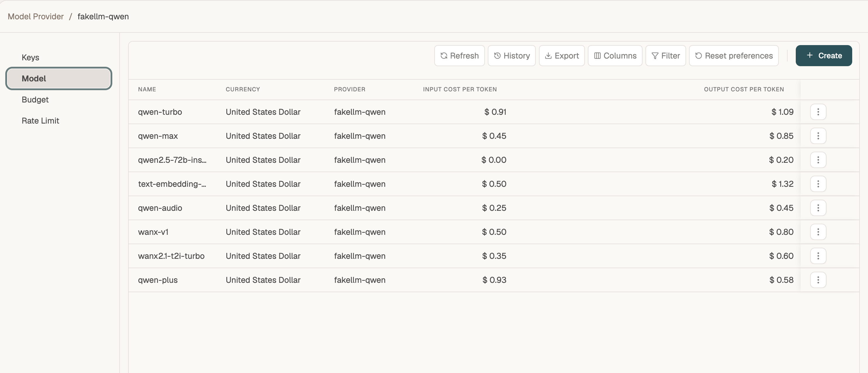Click the $ 0.35 input cost value

[x=494, y=256]
